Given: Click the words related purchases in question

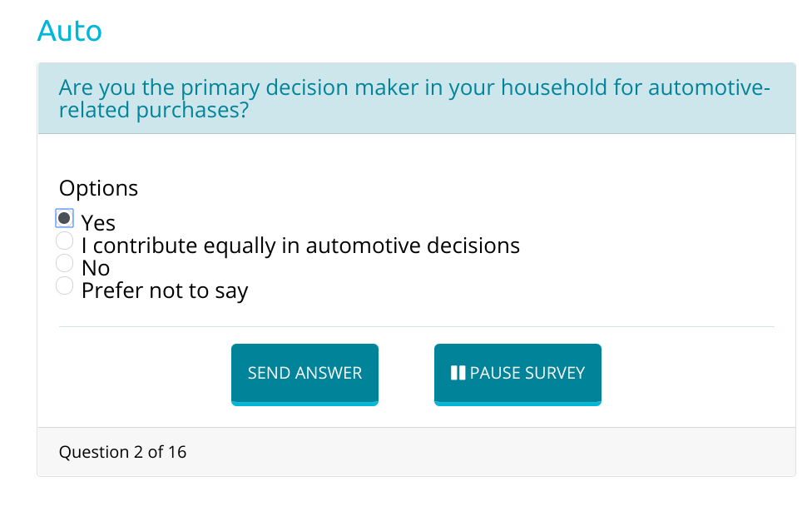Looking at the screenshot, I should (154, 111).
